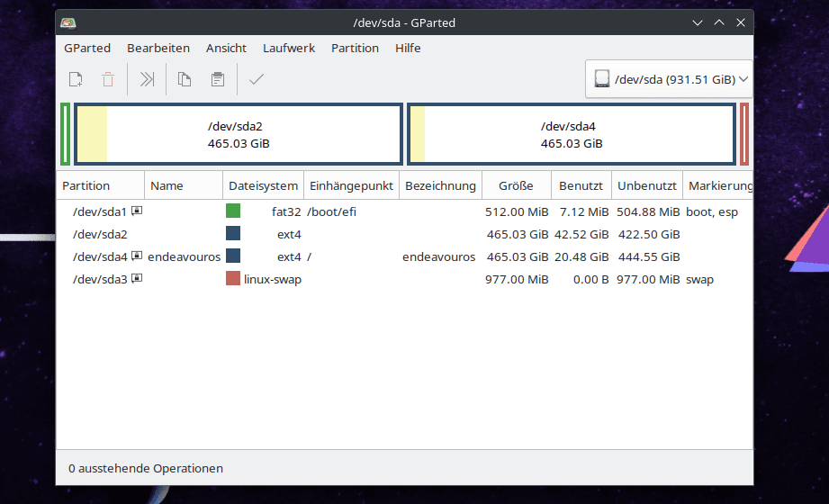
Task: Open the Laufwerk menu
Action: pos(289,48)
